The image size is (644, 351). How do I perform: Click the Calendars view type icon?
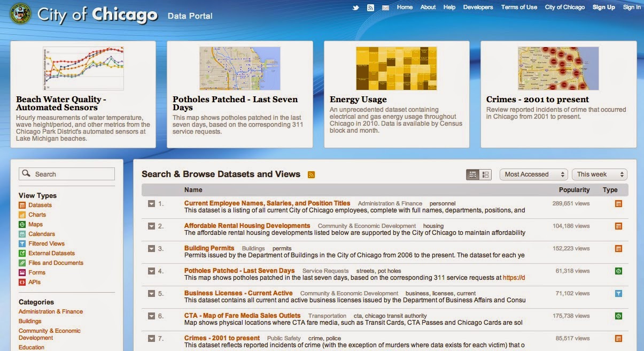pyautogui.click(x=22, y=234)
